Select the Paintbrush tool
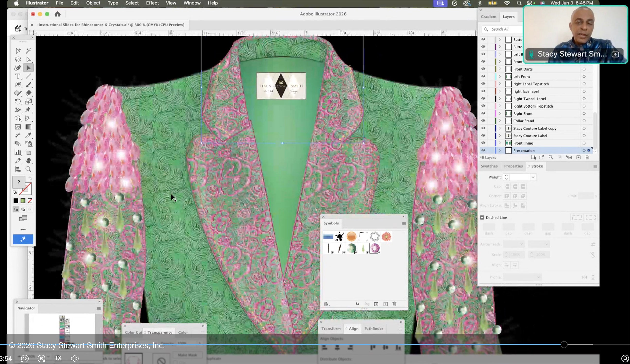This screenshot has height=364, width=630. point(28,85)
